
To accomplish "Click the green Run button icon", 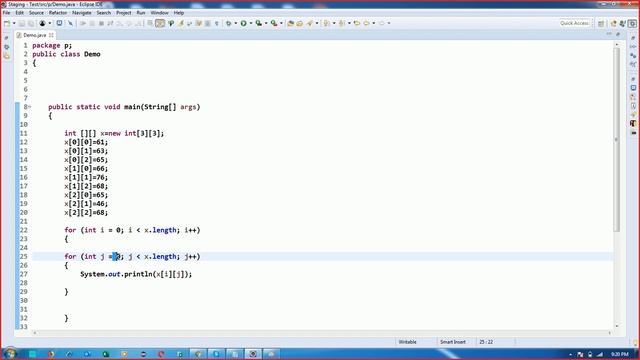I will click(x=244, y=23).
